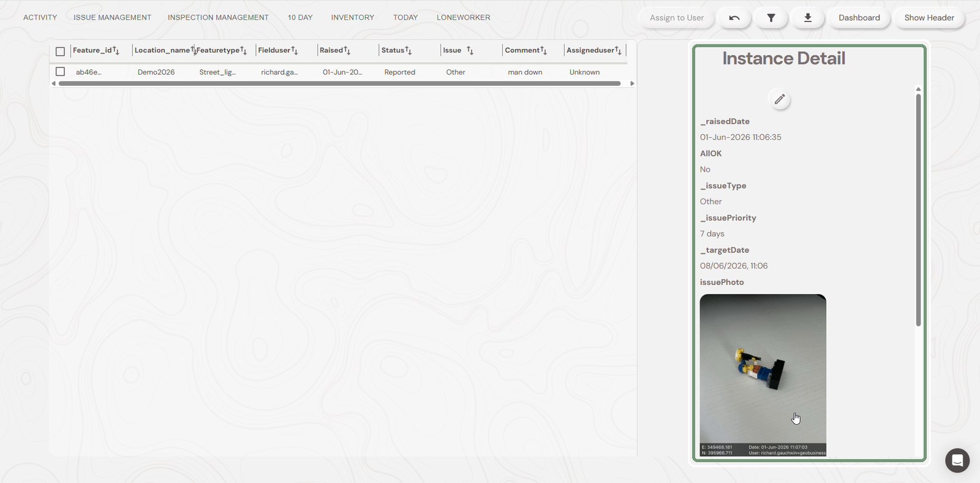Click the Instance Detail vertical scrollbar
Viewport: 980px width, 483px height.
918,210
